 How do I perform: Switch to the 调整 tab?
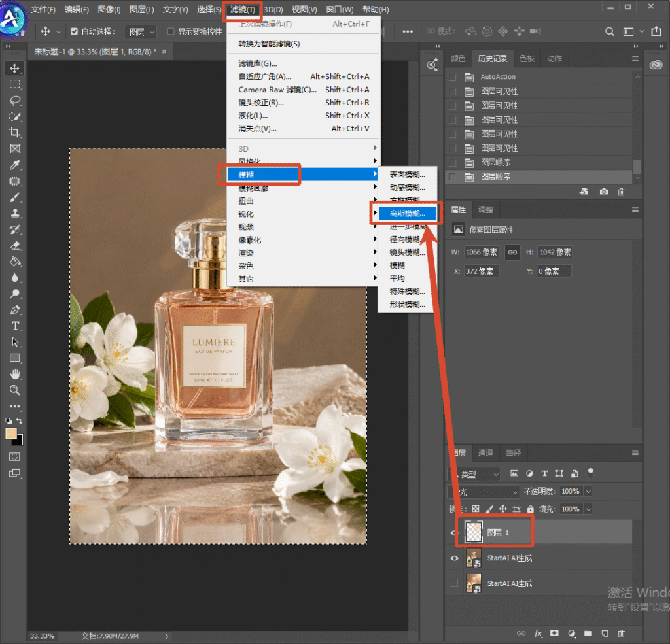pos(485,210)
